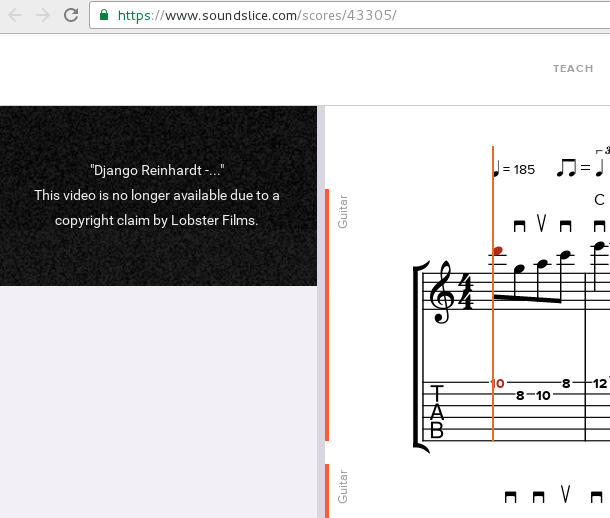Image resolution: width=610 pixels, height=518 pixels.
Task: Click the copyright claim by Lobster Films message
Action: coord(156,208)
